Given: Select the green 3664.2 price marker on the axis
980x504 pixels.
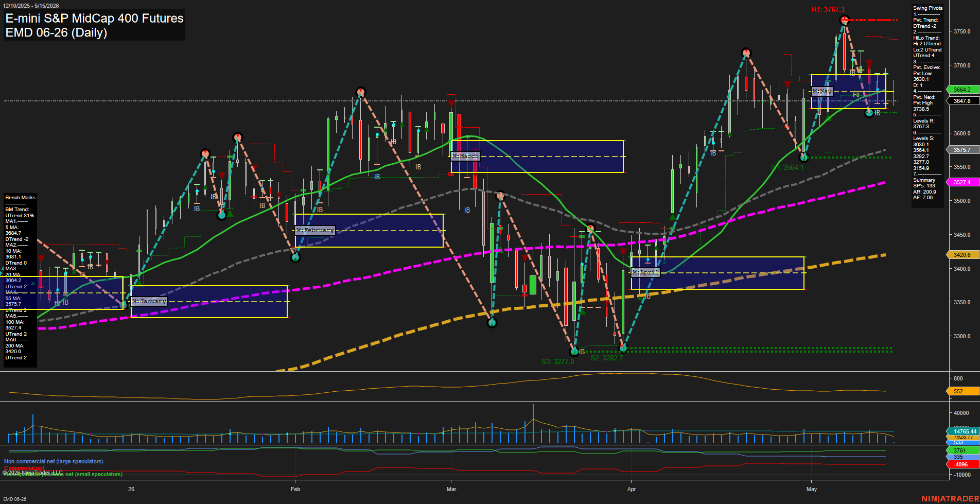Looking at the screenshot, I should coord(962,90).
